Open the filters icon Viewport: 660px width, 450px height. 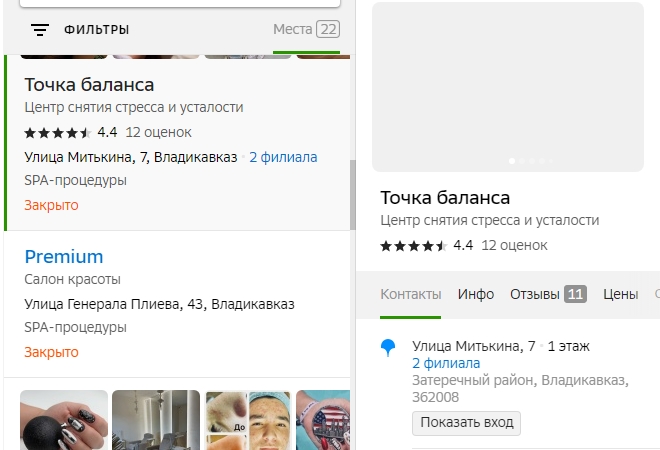[40, 30]
